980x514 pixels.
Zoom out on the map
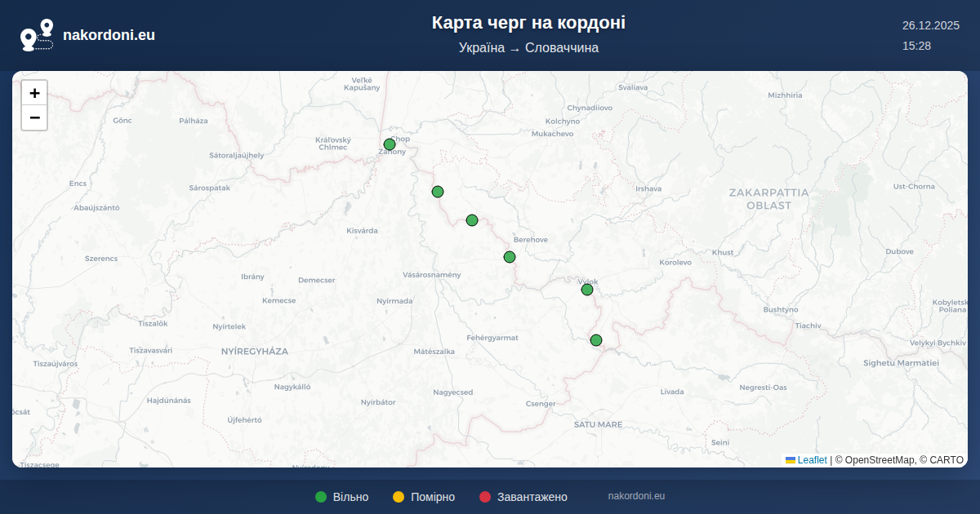tap(34, 117)
